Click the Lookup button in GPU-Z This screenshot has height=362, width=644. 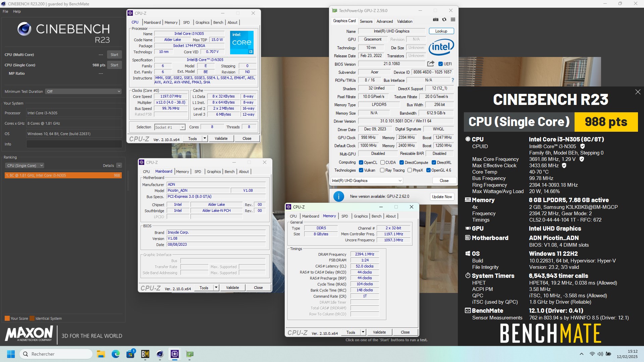point(441,31)
